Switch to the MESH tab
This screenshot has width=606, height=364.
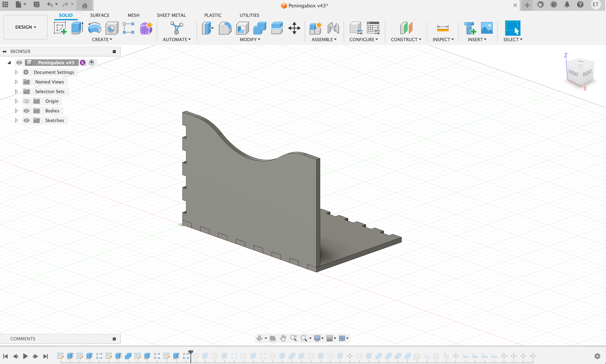(133, 15)
